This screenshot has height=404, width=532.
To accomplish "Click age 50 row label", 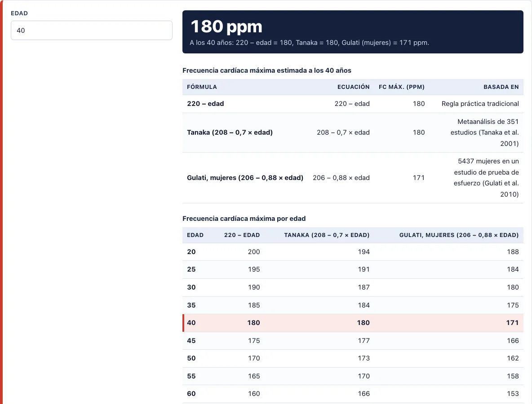I will coord(191,358).
